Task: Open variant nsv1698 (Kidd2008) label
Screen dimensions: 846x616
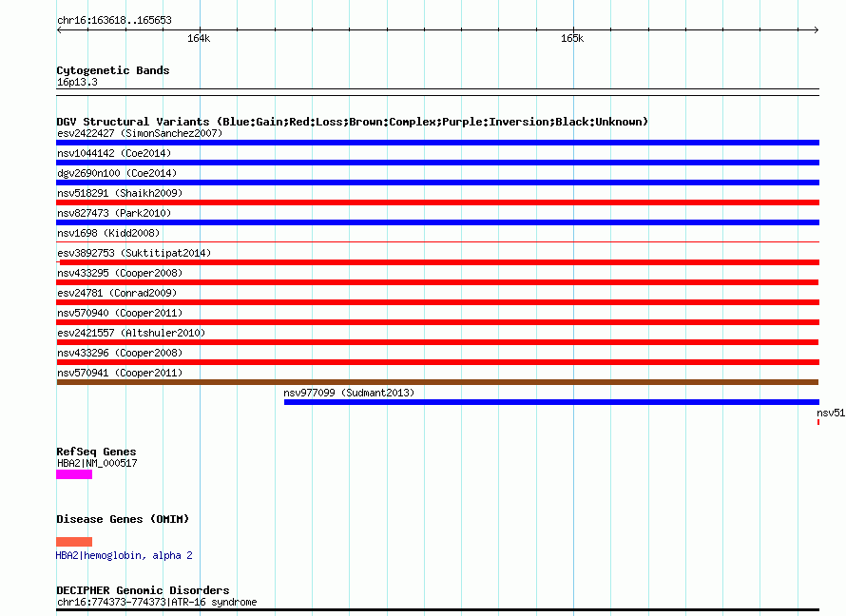Action: pyautogui.click(x=108, y=233)
